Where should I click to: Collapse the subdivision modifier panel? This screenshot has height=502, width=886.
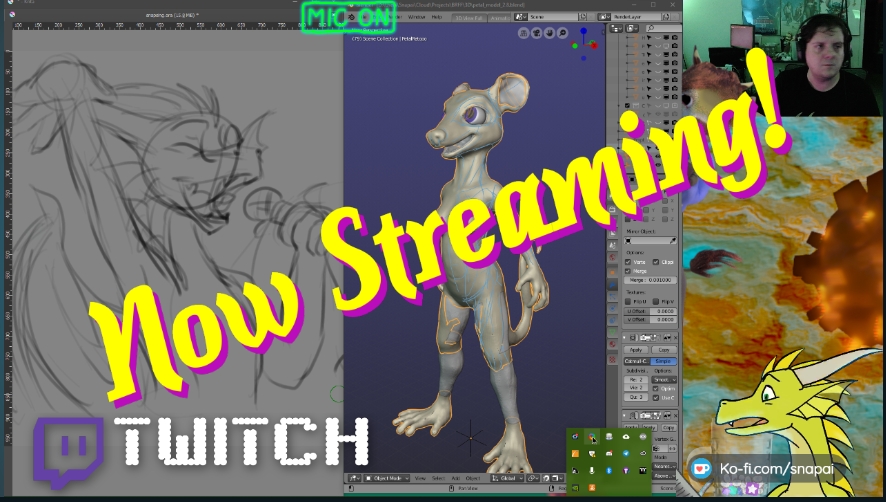click(x=624, y=337)
